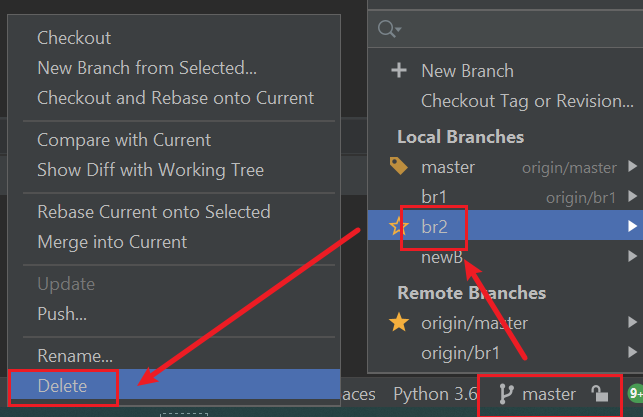Expand the br1 branch submenu arrow
The width and height of the screenshot is (643, 417).
(632, 196)
